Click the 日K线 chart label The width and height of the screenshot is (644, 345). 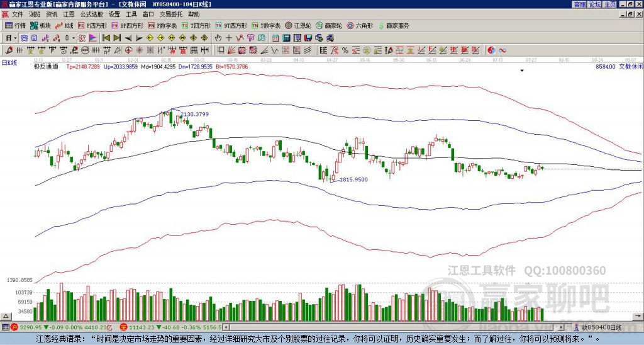pos(9,62)
